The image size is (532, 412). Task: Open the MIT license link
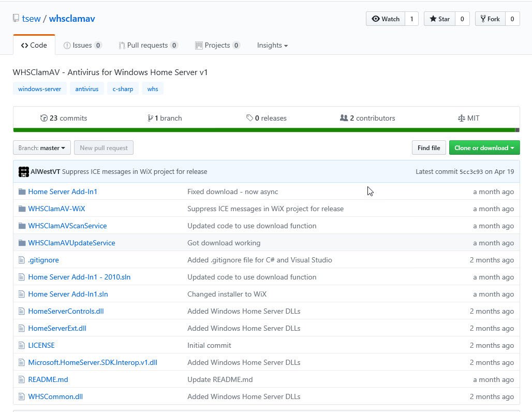[468, 118]
